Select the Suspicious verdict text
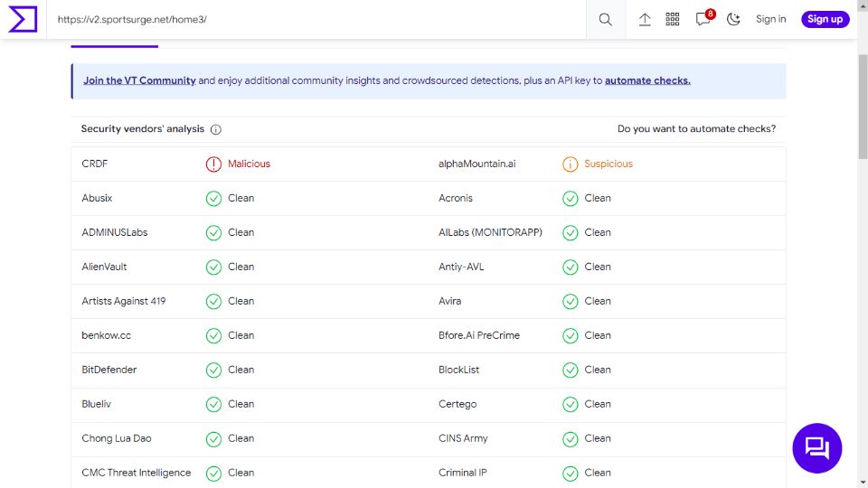Viewport: 868px width, 488px height. 609,164
